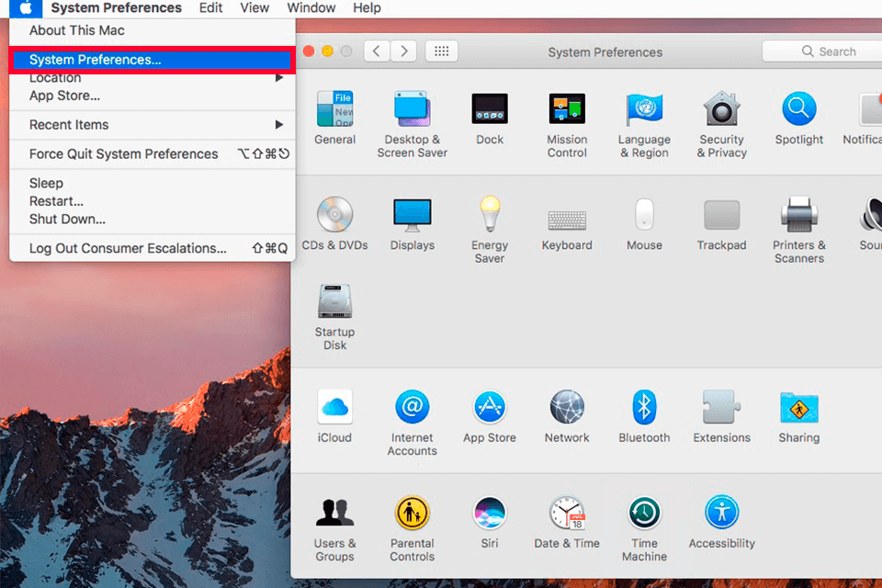Open Trackpad preferences
Screen dimensions: 882x588
click(722, 223)
